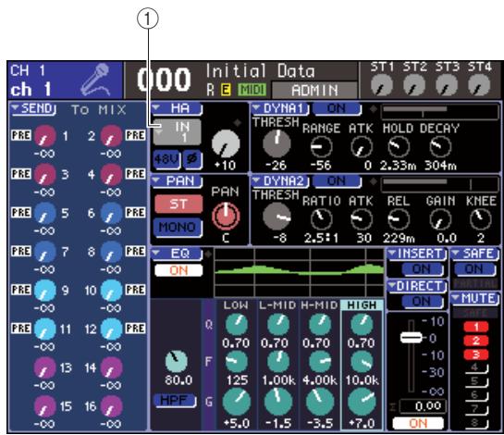The height and width of the screenshot is (435, 504).
Task: Click the ADMIN user button
Action: click(314, 90)
